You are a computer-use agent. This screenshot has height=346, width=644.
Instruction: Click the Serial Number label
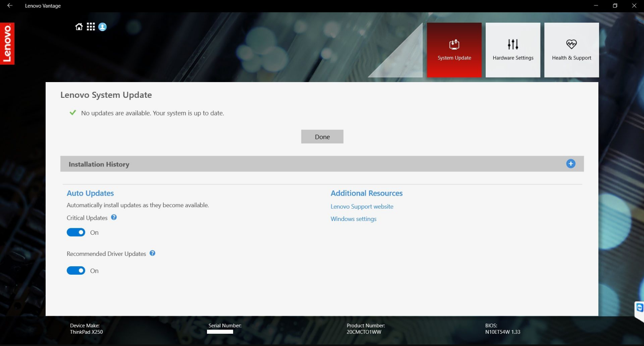point(225,326)
